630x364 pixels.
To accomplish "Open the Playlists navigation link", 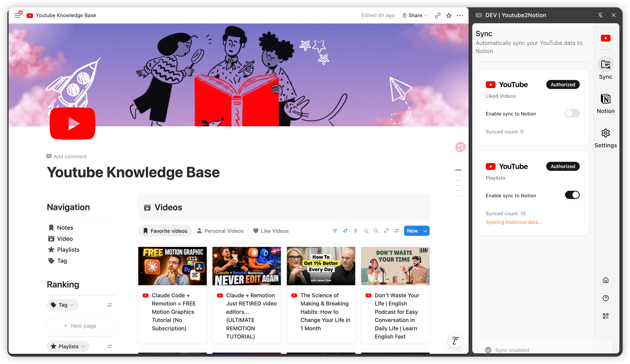I will 68,250.
